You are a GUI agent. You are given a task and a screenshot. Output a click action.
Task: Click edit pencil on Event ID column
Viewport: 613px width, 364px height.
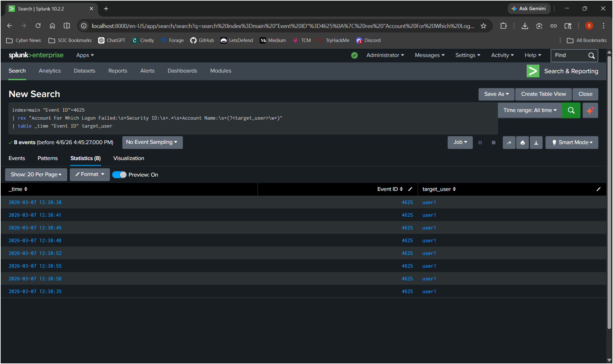point(410,189)
